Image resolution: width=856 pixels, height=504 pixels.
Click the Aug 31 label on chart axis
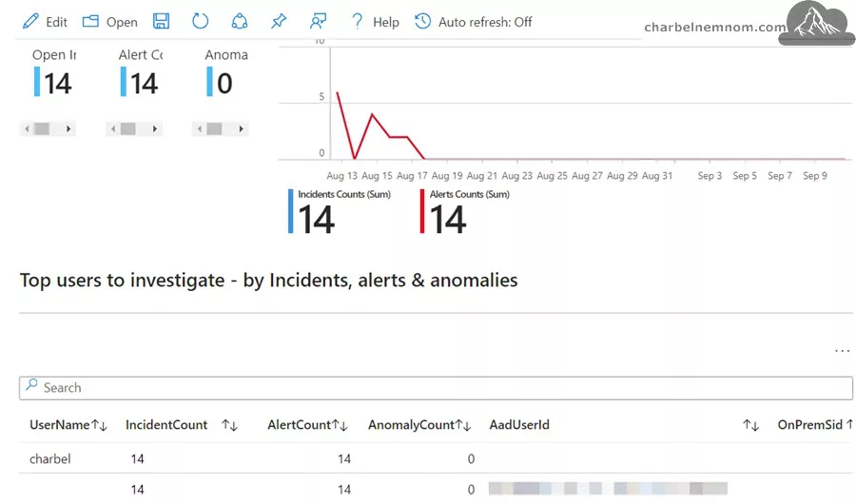656,176
